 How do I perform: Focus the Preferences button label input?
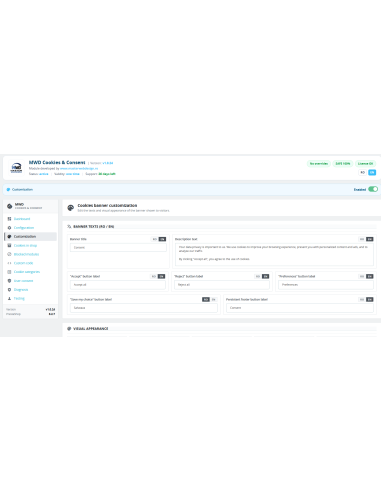(326, 285)
